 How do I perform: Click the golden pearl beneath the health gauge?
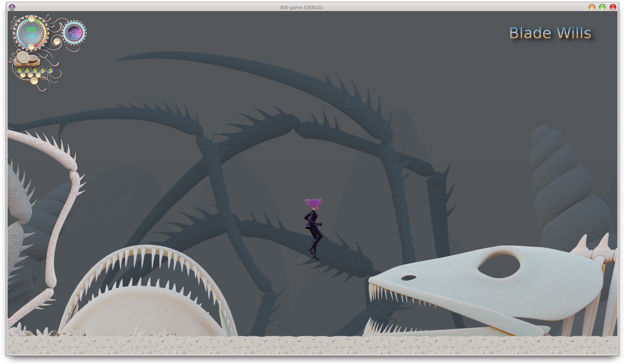[31, 47]
